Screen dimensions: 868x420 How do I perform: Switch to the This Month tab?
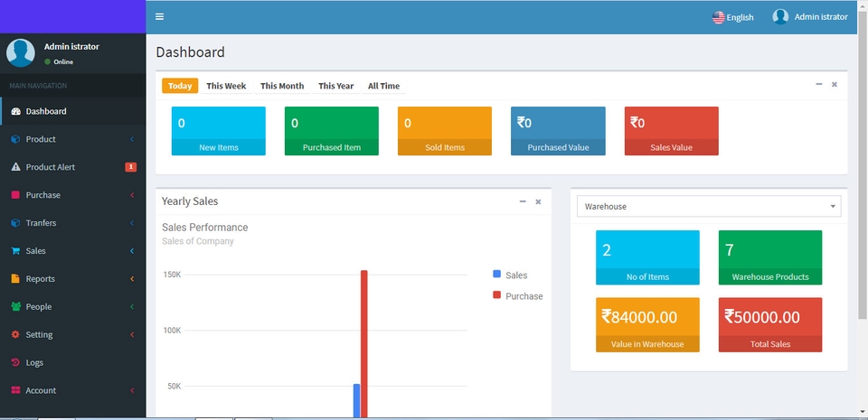click(282, 86)
